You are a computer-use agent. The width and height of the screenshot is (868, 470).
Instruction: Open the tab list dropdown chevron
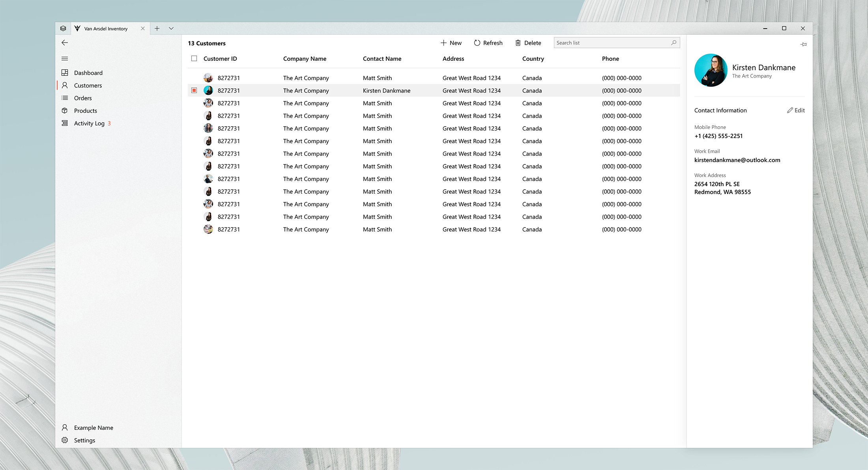coord(171,28)
